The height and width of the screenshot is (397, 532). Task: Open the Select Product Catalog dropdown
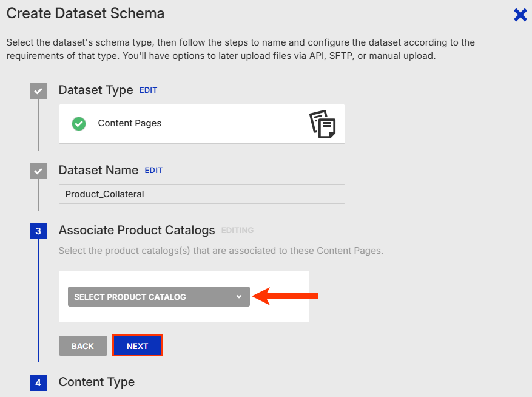[159, 297]
